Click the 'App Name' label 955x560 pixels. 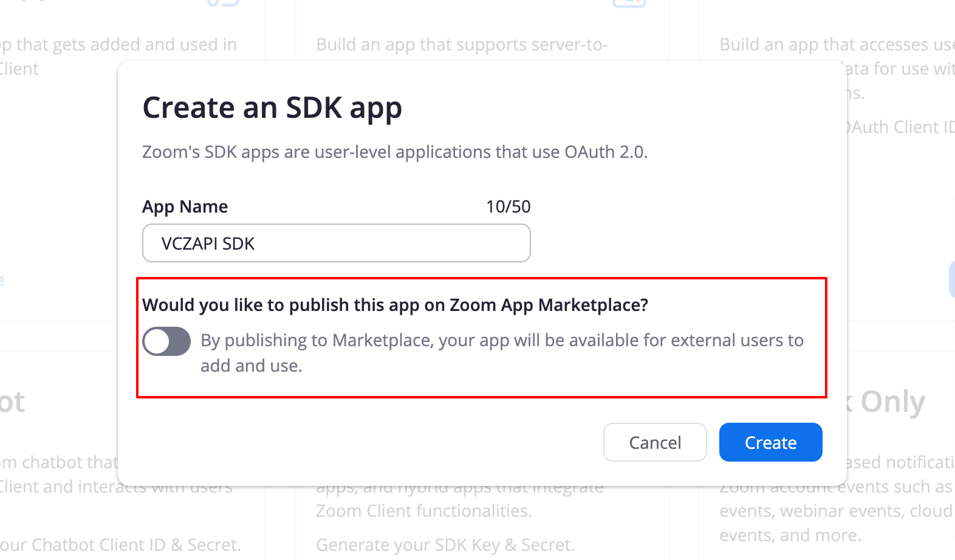pyautogui.click(x=185, y=207)
